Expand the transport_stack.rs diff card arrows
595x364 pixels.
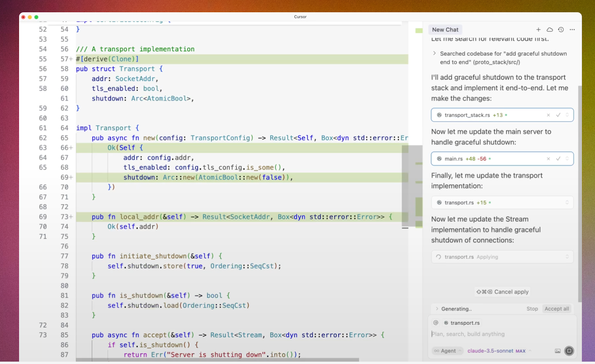(567, 115)
